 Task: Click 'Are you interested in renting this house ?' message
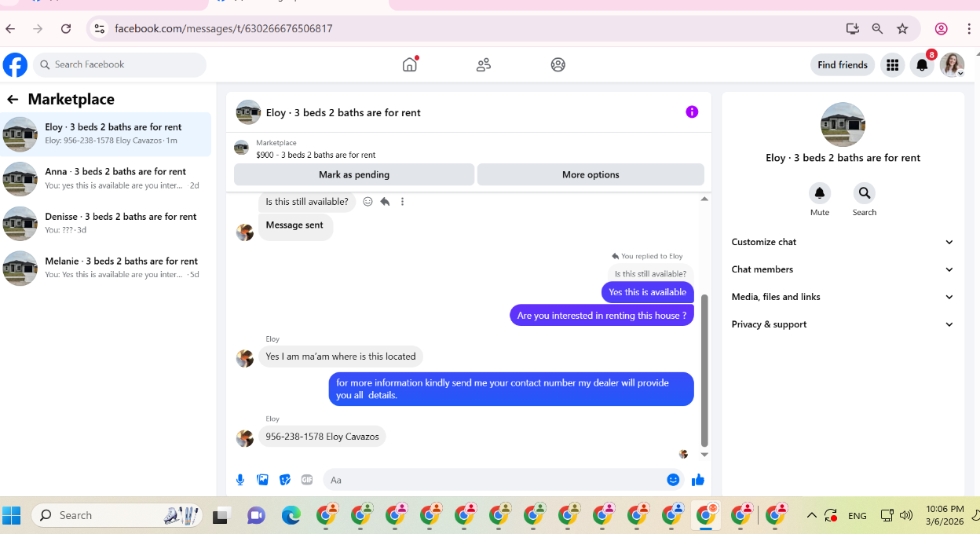[x=602, y=316]
